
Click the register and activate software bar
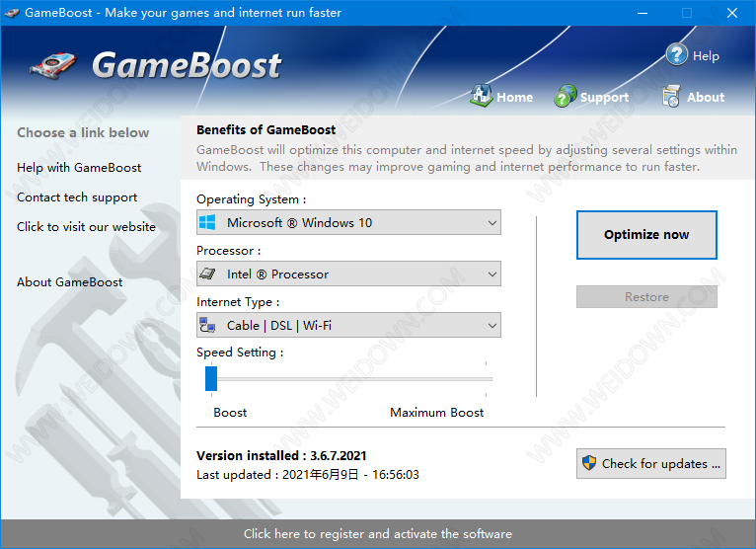coord(378,534)
